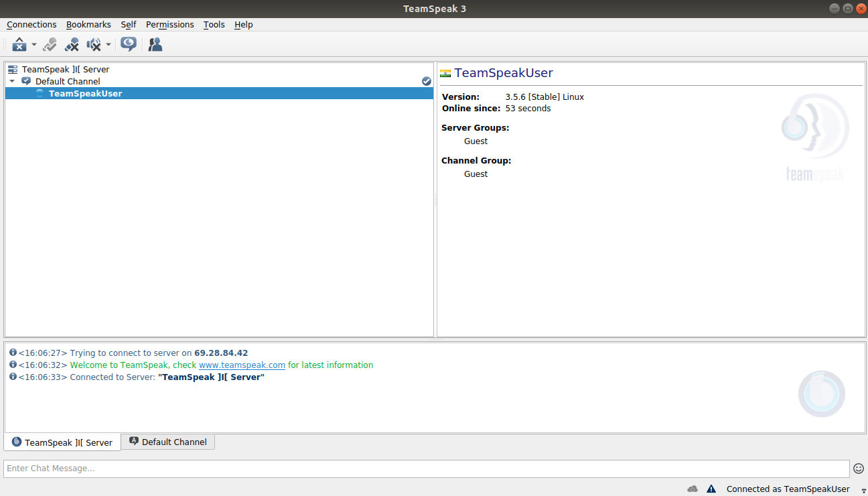The image size is (868, 496).
Task: Open the dropdown arrow beside mute speakers
Action: [108, 45]
